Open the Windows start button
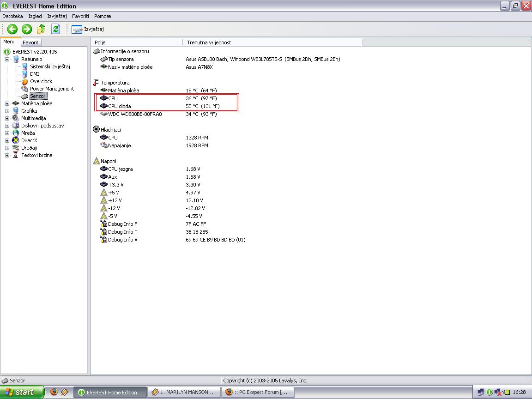 coord(22,392)
